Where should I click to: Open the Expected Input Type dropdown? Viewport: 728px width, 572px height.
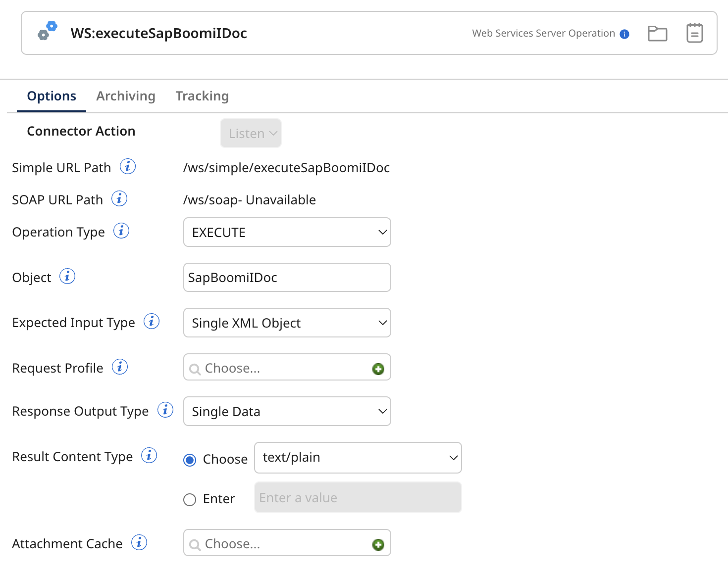(287, 323)
